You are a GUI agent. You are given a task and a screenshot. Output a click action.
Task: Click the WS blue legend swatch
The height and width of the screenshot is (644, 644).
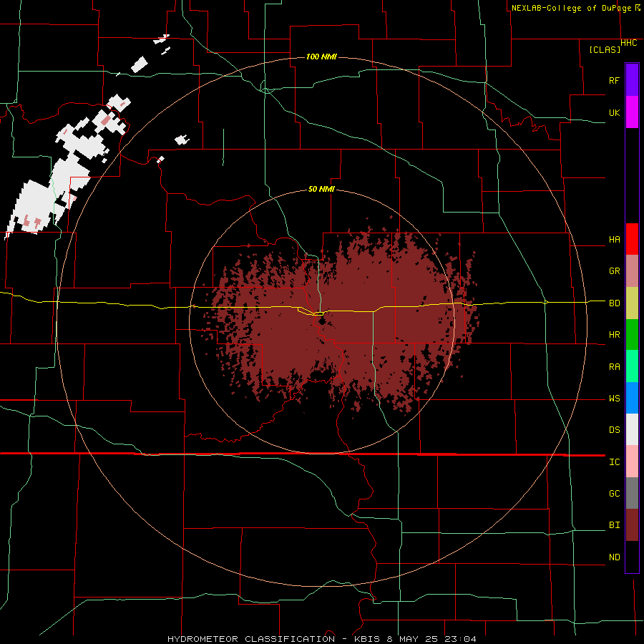tap(632, 398)
